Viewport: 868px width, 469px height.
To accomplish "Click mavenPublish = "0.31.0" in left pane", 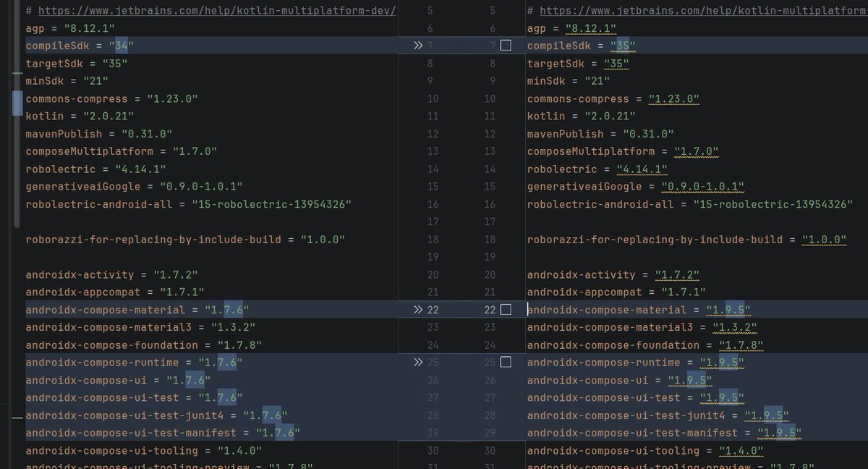I will pyautogui.click(x=99, y=134).
